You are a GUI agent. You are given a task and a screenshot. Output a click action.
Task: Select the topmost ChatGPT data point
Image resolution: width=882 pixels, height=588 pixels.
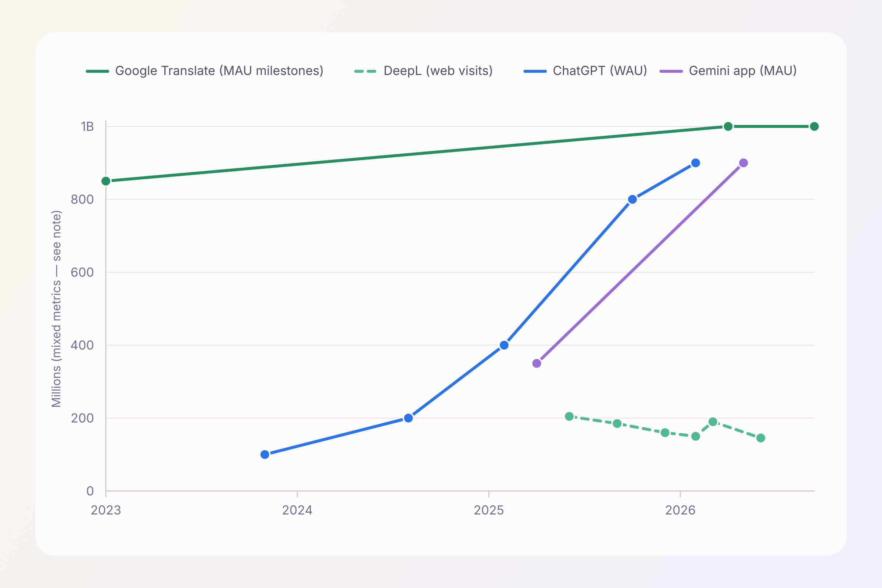tap(696, 163)
